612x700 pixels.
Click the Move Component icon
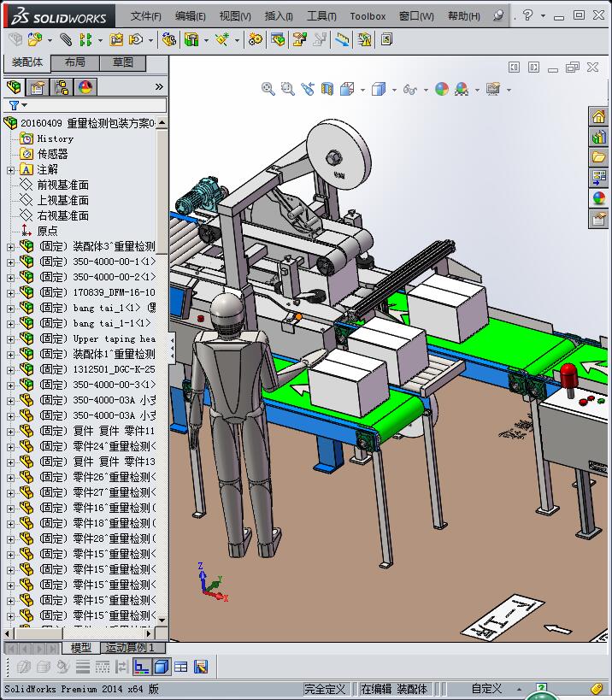coord(136,39)
